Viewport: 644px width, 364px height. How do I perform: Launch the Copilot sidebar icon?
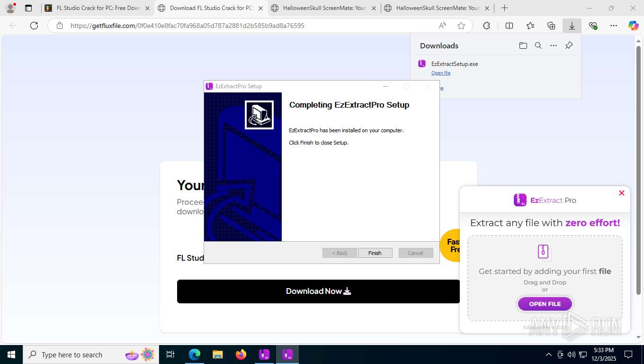[634, 26]
